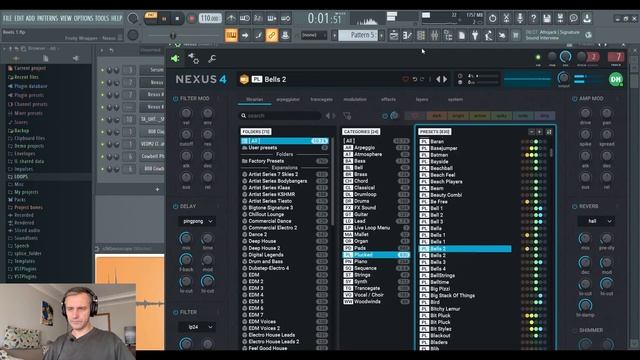
Task: Select the Arpeggio category
Action: click(x=376, y=148)
